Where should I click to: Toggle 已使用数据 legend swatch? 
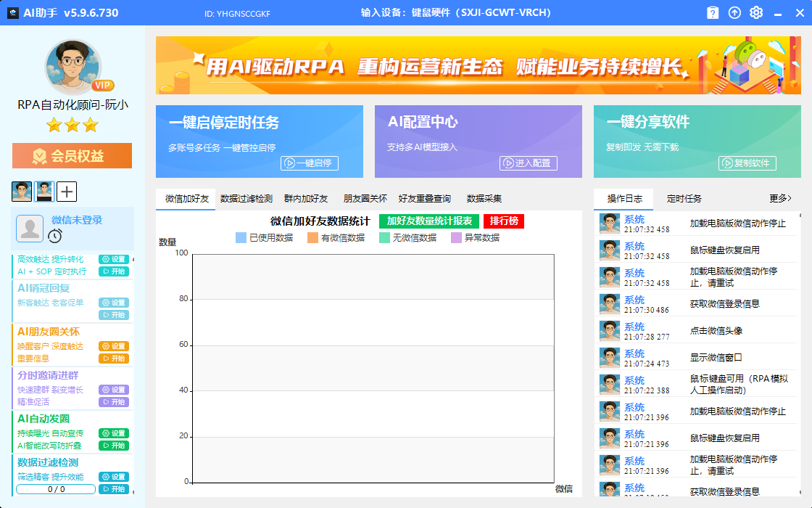pos(241,238)
